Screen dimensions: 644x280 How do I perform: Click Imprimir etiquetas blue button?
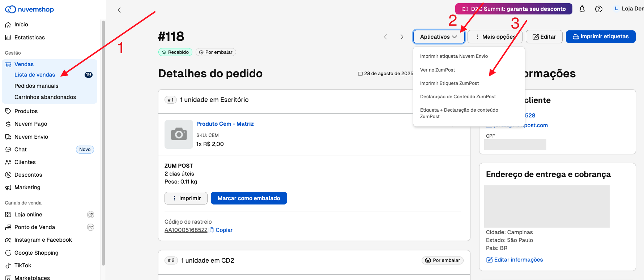[600, 36]
